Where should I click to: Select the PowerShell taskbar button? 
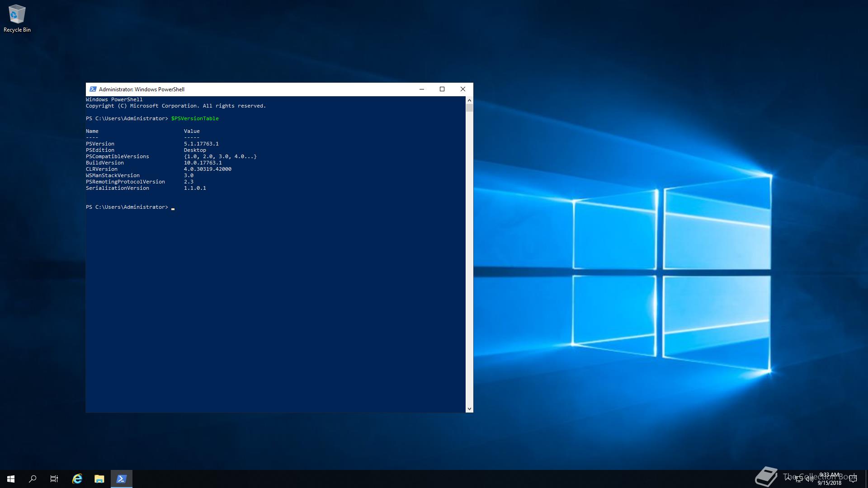(121, 479)
